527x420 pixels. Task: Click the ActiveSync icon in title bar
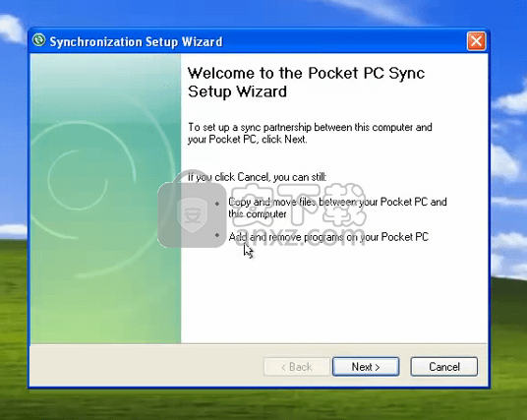tap(39, 40)
